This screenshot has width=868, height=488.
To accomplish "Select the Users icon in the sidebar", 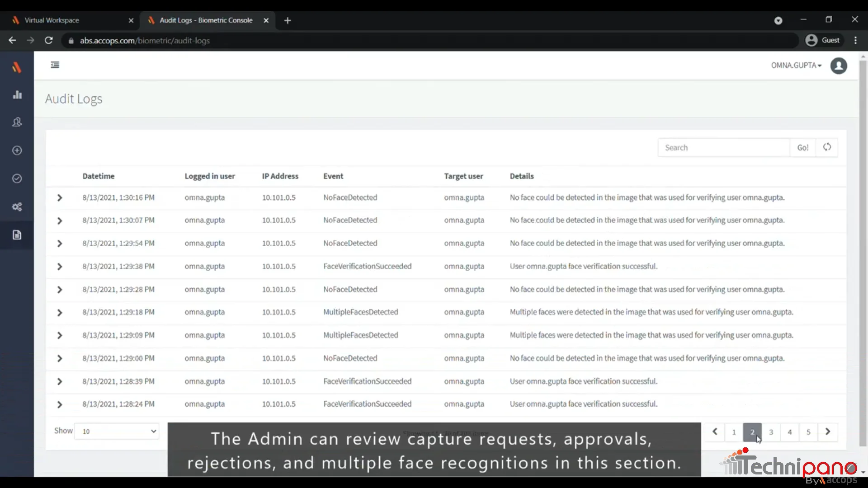I will coord(17,122).
